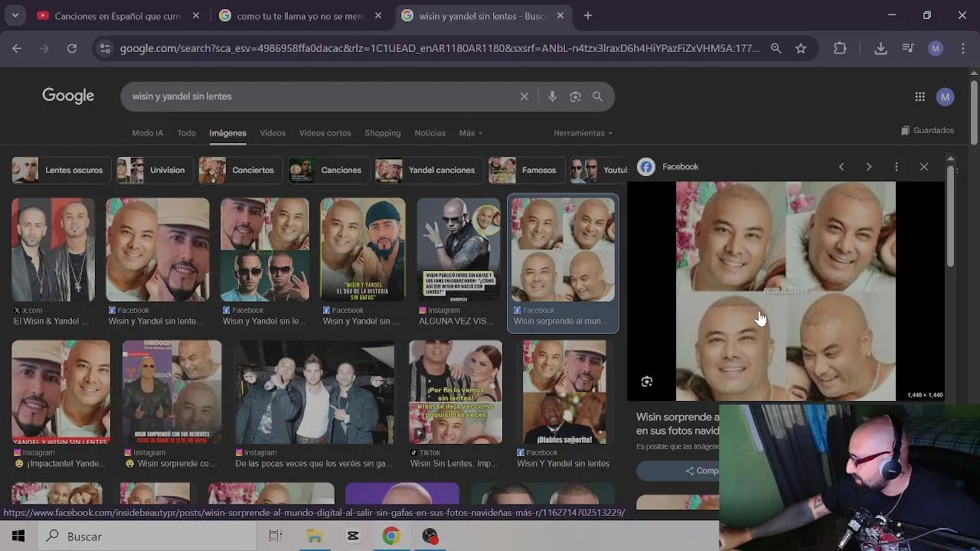Open a new browser tab
Viewport: 980px width, 551px height.
[588, 15]
